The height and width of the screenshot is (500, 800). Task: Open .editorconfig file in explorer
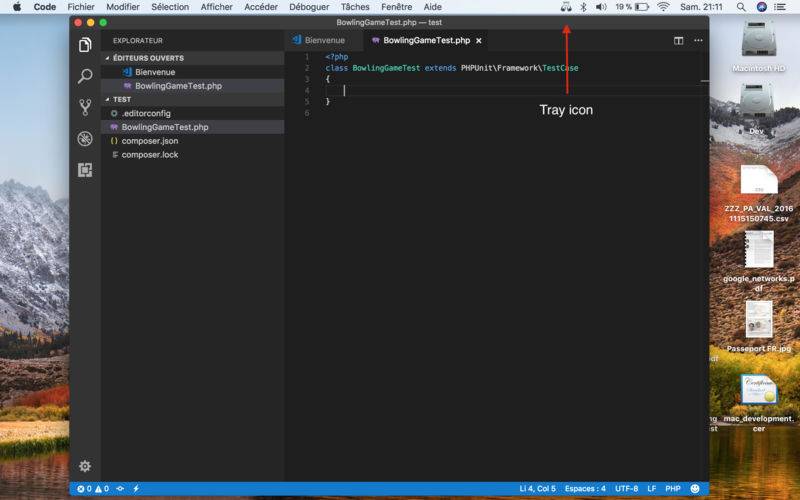point(192,113)
